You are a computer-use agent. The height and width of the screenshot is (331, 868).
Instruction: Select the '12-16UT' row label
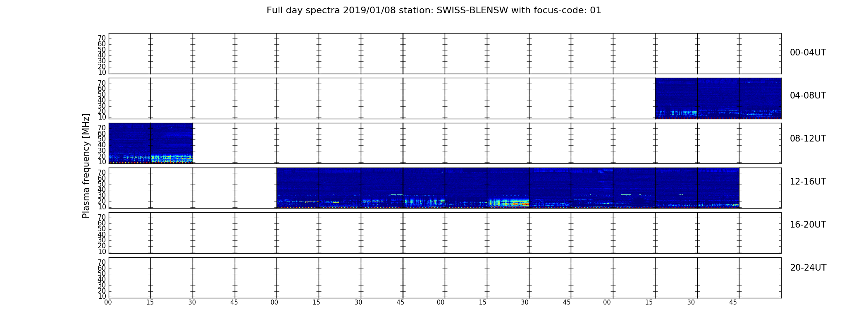pos(808,182)
